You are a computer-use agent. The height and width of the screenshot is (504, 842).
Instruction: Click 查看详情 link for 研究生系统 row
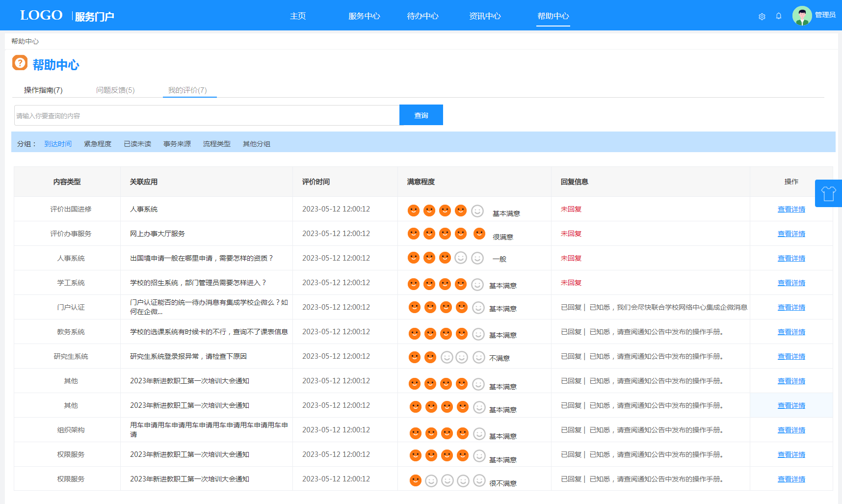coord(791,356)
